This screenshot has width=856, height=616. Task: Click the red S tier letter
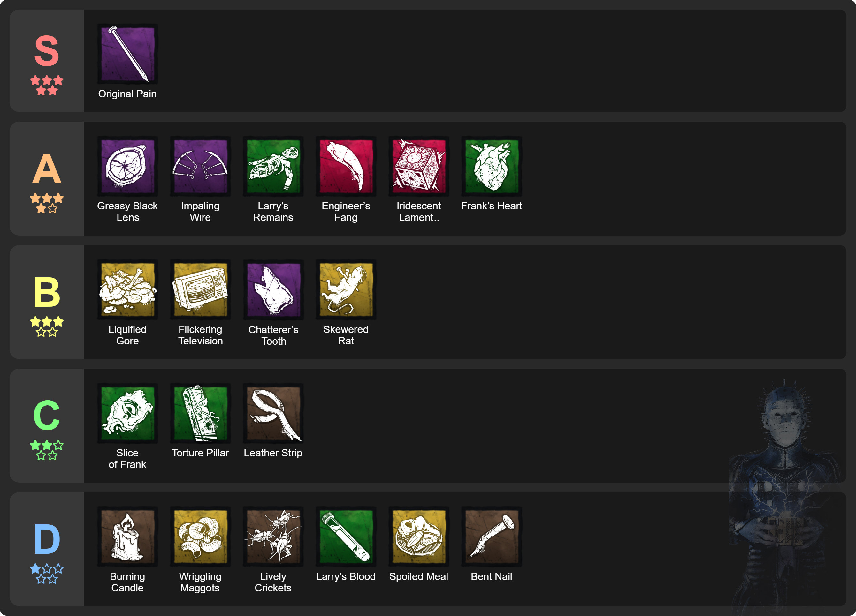47,51
